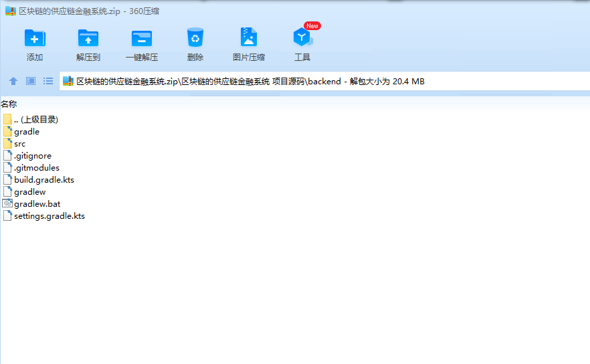Select the src folder icon

[7, 143]
